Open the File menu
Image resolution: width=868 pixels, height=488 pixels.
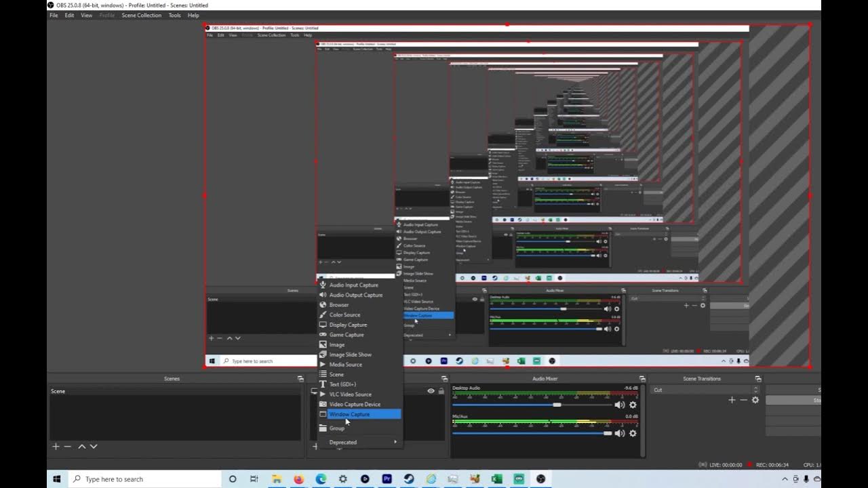[x=52, y=15]
